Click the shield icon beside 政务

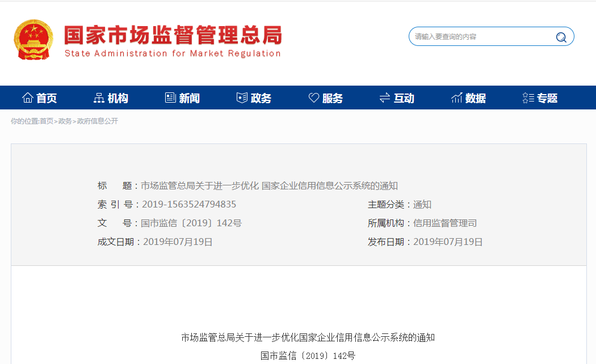coord(242,98)
